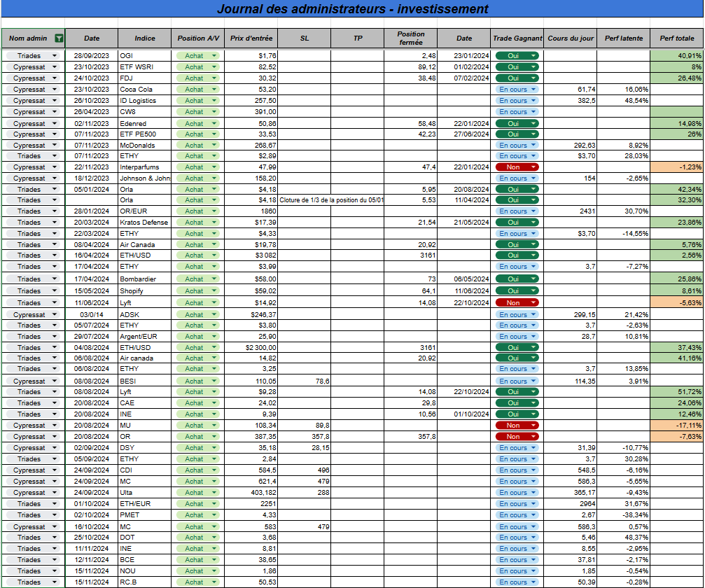Select the ETF PE500 indice cell

[x=145, y=134]
